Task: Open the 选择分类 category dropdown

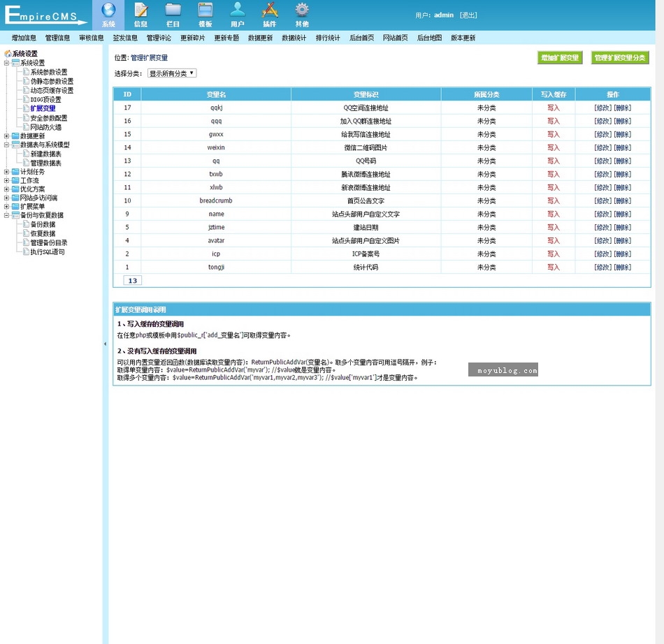Action: 172,73
